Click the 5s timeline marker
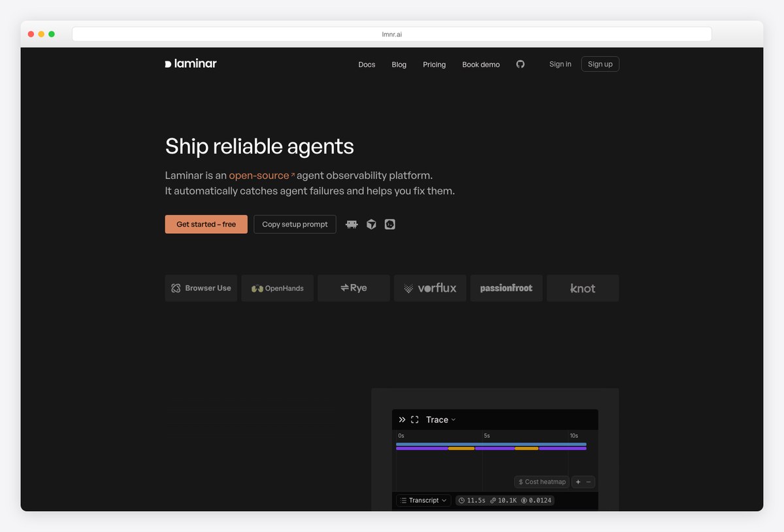This screenshot has width=784, height=532. (x=487, y=435)
